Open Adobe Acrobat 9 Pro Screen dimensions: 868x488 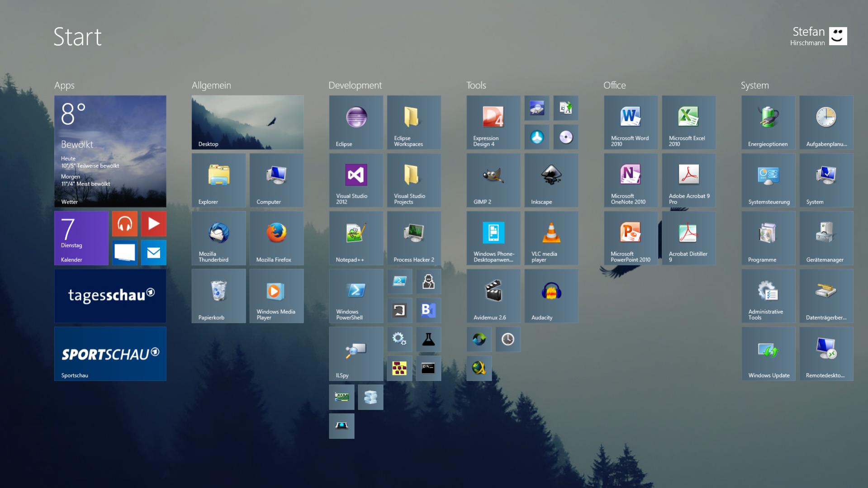(689, 180)
